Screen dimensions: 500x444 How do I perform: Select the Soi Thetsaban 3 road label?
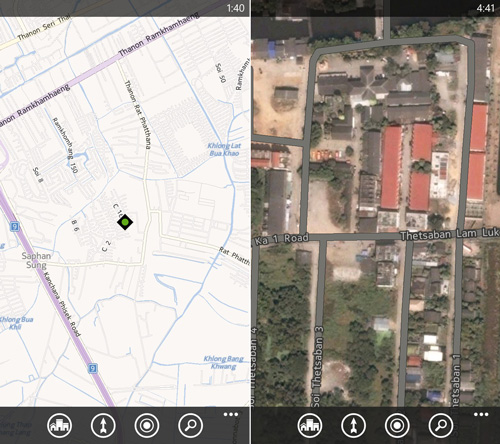click(318, 367)
